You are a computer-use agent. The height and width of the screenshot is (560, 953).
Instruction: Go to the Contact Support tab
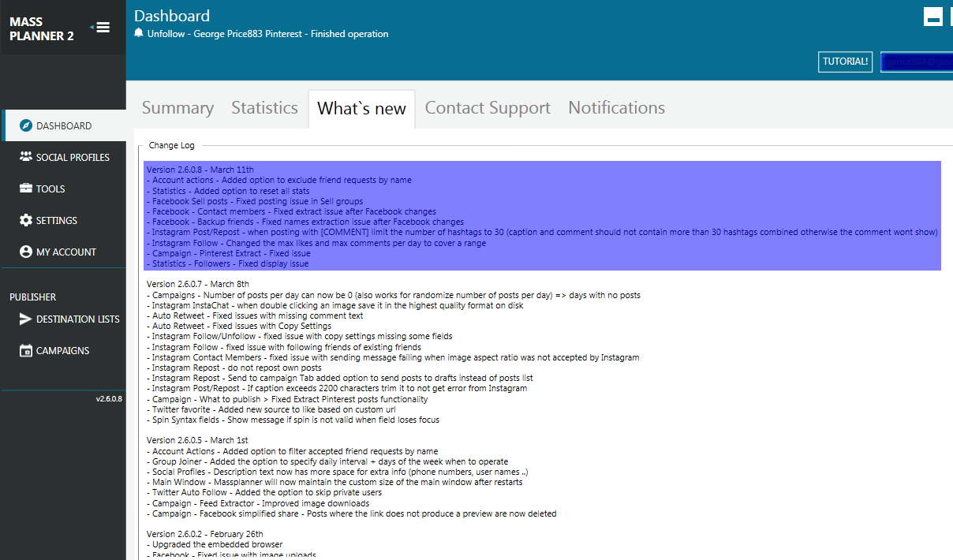click(x=488, y=108)
